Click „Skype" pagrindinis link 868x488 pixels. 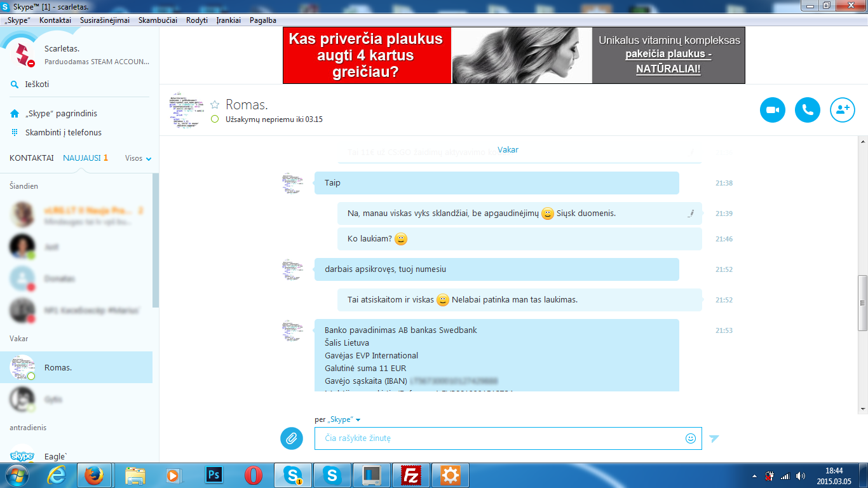[x=61, y=114]
